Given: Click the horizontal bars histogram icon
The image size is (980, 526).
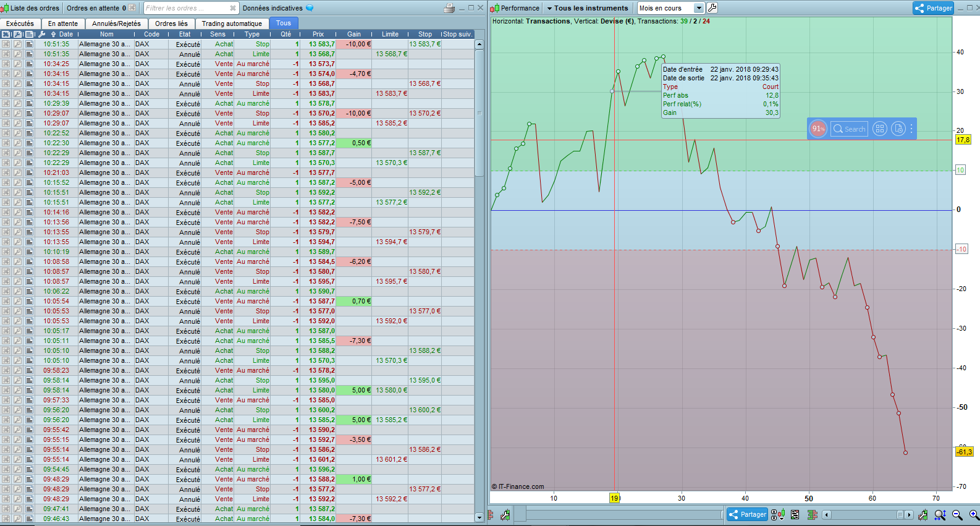Looking at the screenshot, I should (x=812, y=514).
